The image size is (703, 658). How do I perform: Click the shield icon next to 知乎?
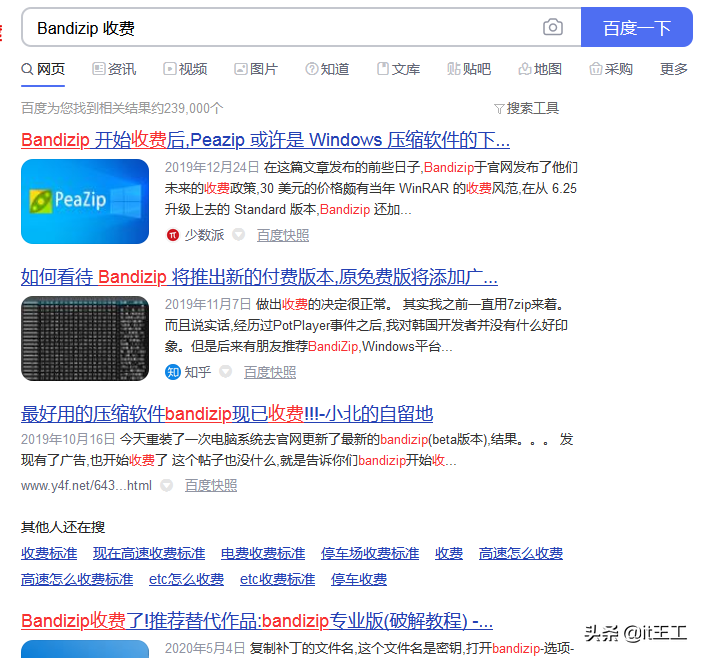pyautogui.click(x=226, y=372)
